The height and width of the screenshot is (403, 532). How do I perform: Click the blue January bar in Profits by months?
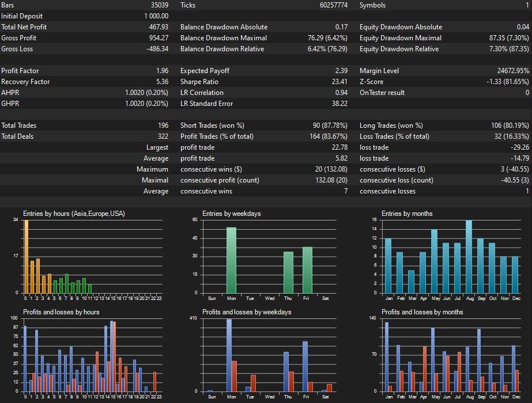tap(386, 357)
